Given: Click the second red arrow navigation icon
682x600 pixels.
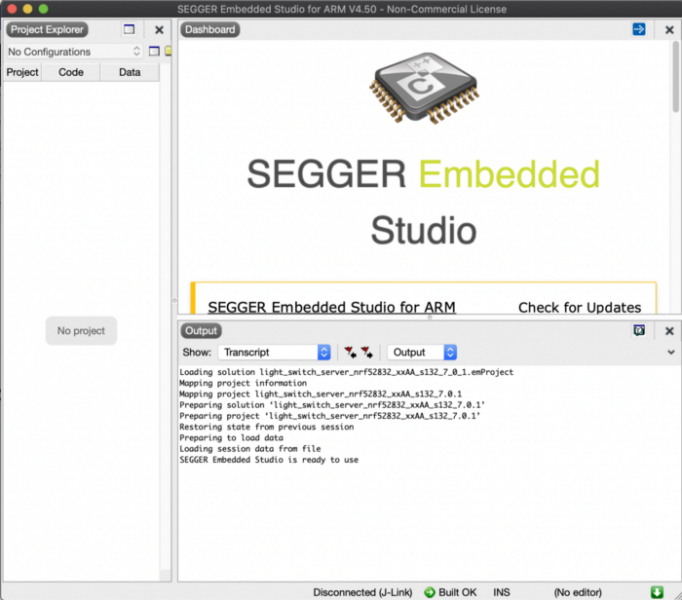Looking at the screenshot, I should 367,352.
